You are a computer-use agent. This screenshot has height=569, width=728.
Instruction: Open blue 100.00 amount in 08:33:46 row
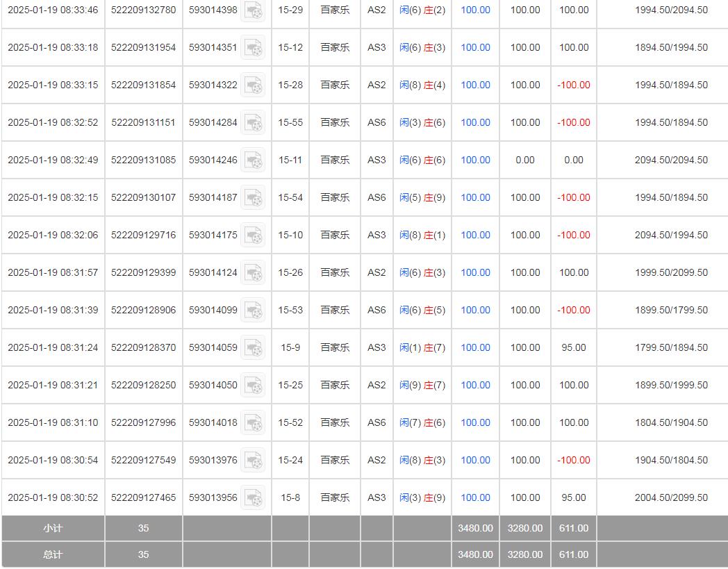[x=475, y=10]
